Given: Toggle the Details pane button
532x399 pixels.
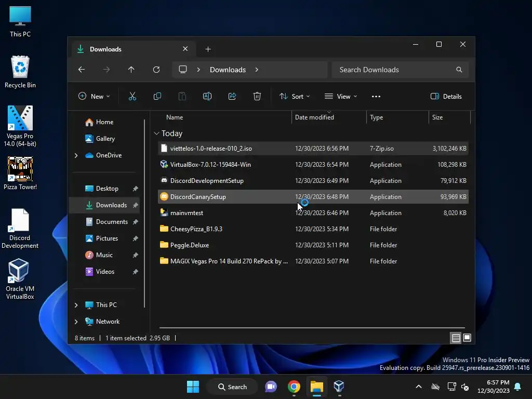Looking at the screenshot, I should tap(446, 96).
